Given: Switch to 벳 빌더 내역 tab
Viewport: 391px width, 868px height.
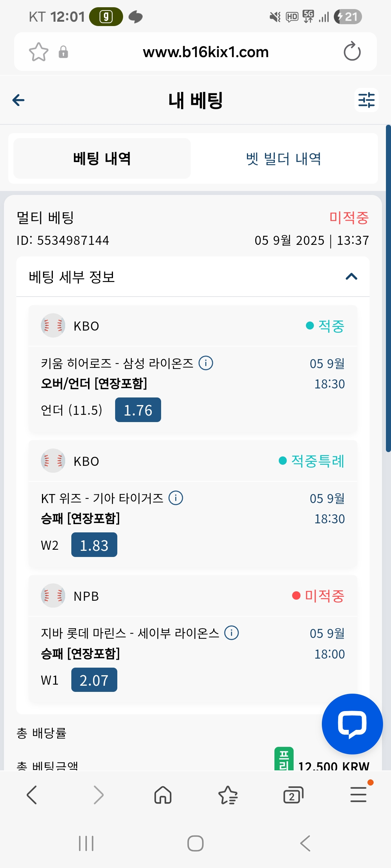Looking at the screenshot, I should (x=284, y=159).
